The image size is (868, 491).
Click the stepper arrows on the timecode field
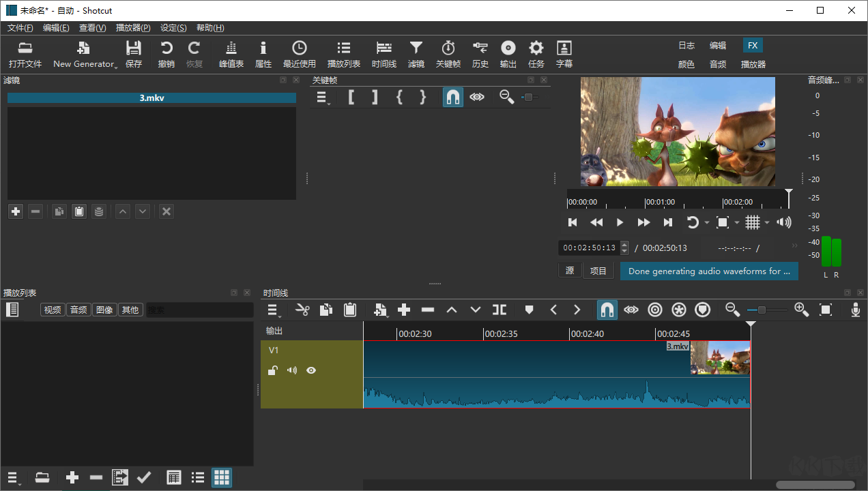pos(624,248)
